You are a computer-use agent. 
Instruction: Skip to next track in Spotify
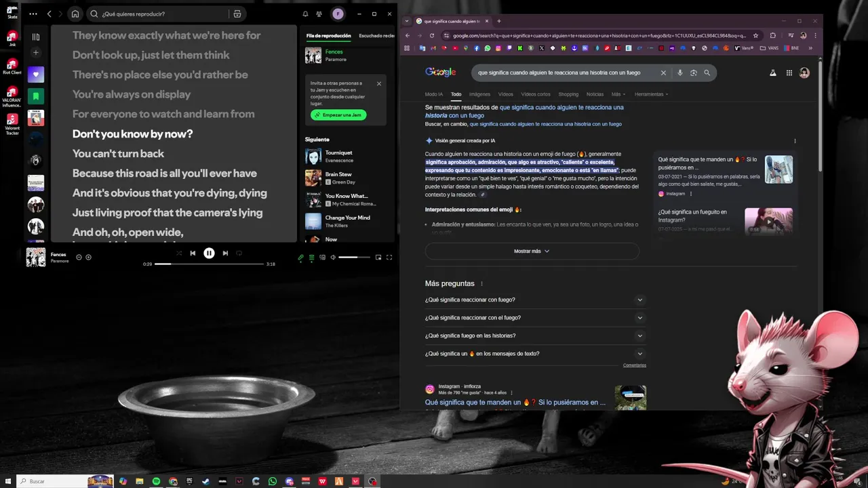[x=225, y=253]
